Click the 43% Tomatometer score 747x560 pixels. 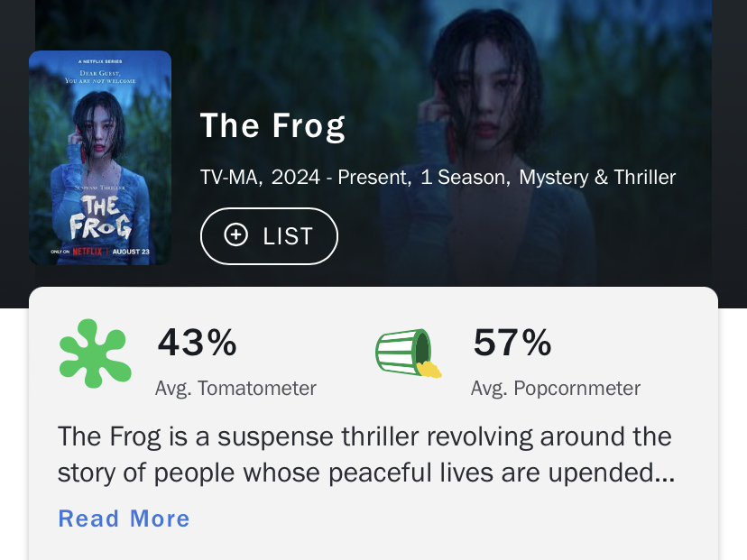pyautogui.click(x=198, y=343)
